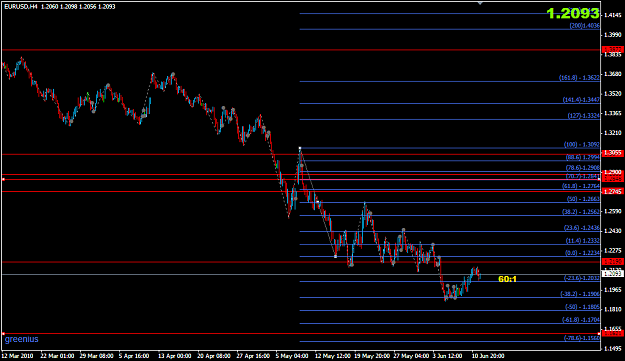
Task: Select the (141.4)-1.3447 Fibonacci label
Action: coord(581,100)
